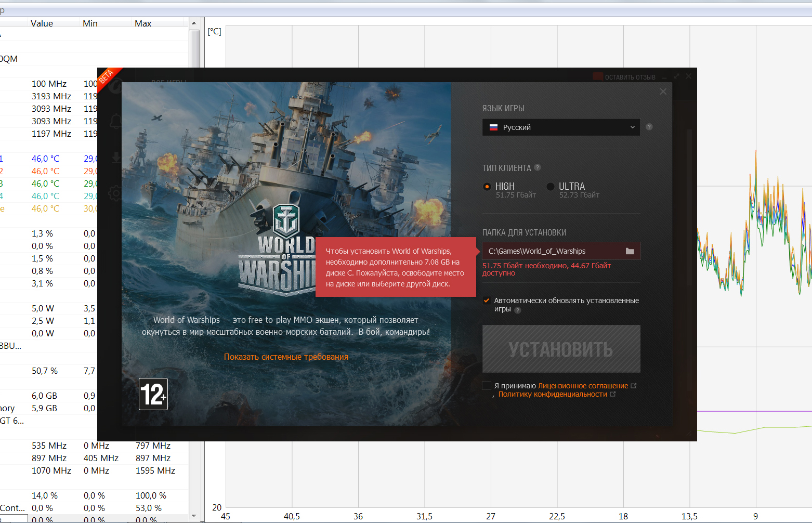Click the BETA ribbon corner badge
This screenshot has height=523, width=812.
108,77
